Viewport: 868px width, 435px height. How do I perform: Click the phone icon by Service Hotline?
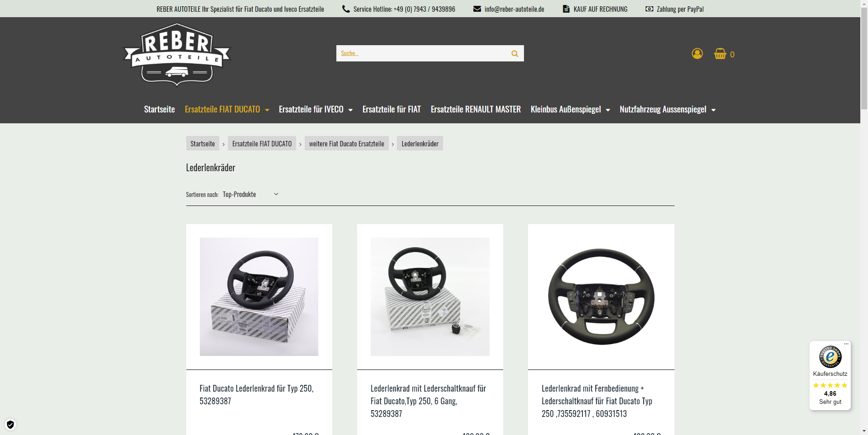[346, 9]
